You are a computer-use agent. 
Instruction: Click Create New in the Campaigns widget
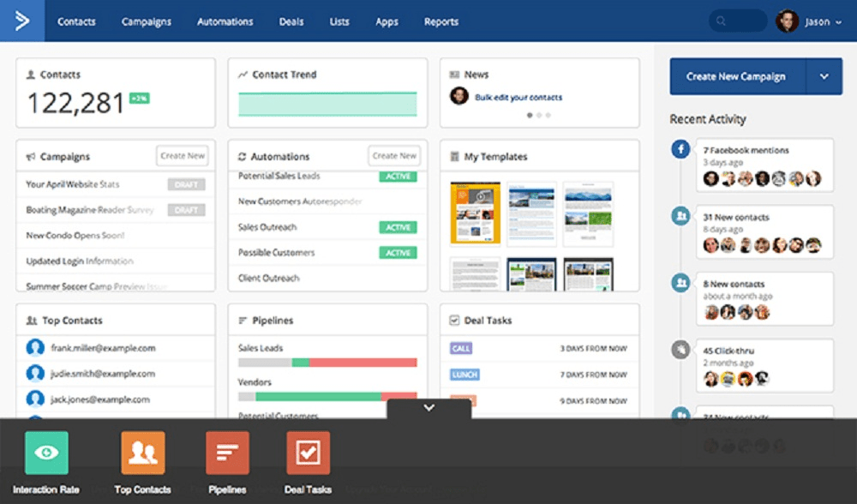point(182,156)
